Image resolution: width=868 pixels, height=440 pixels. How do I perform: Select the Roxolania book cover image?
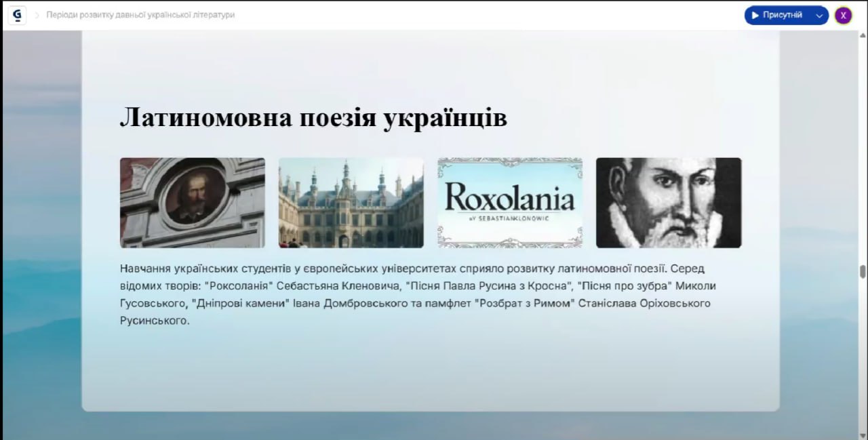510,203
